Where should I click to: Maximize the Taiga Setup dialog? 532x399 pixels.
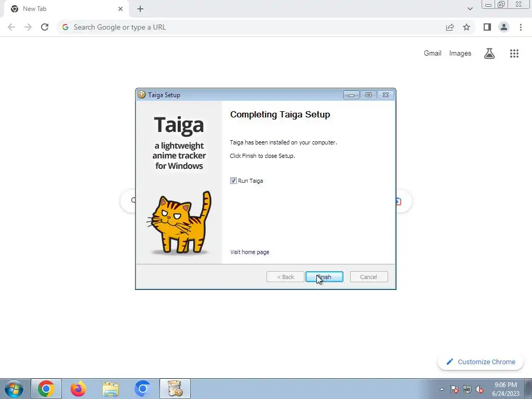(x=368, y=95)
